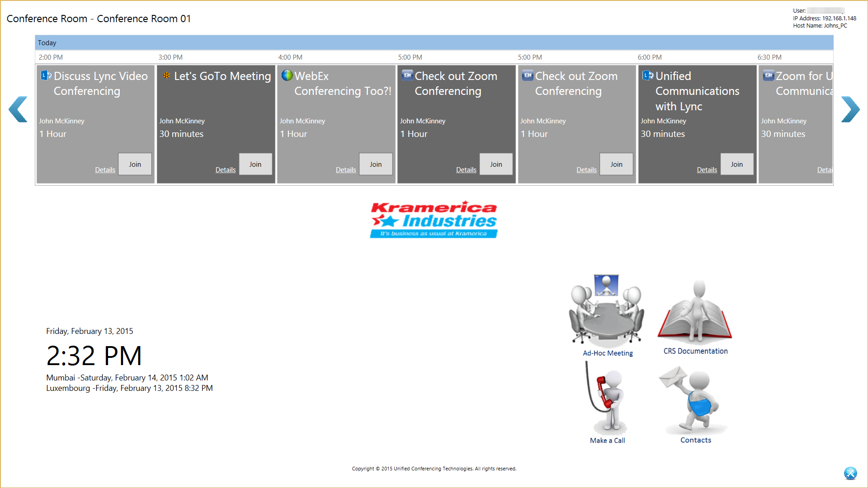
Task: Open Details for dark Check out Zoom card
Action: pos(466,170)
